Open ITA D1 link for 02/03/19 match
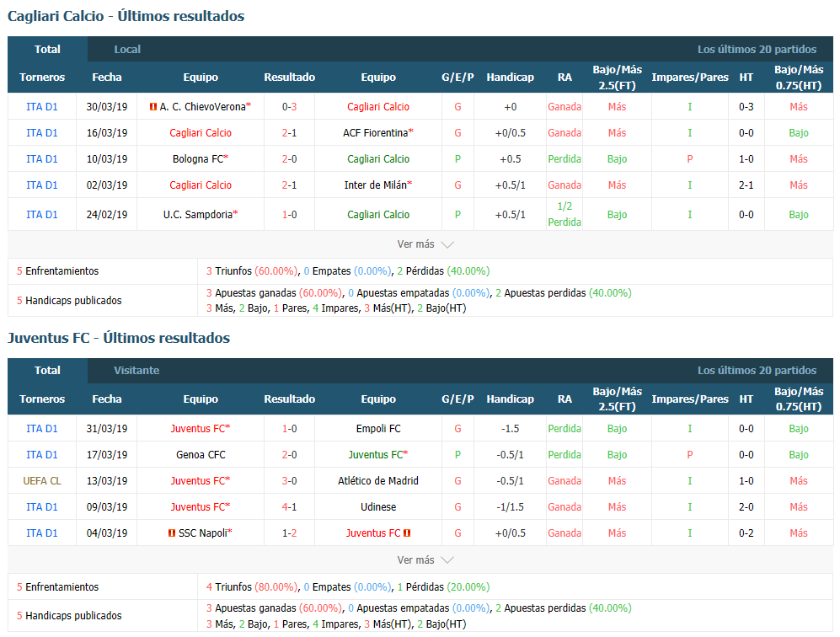This screenshot has width=840, height=637. pos(42,185)
